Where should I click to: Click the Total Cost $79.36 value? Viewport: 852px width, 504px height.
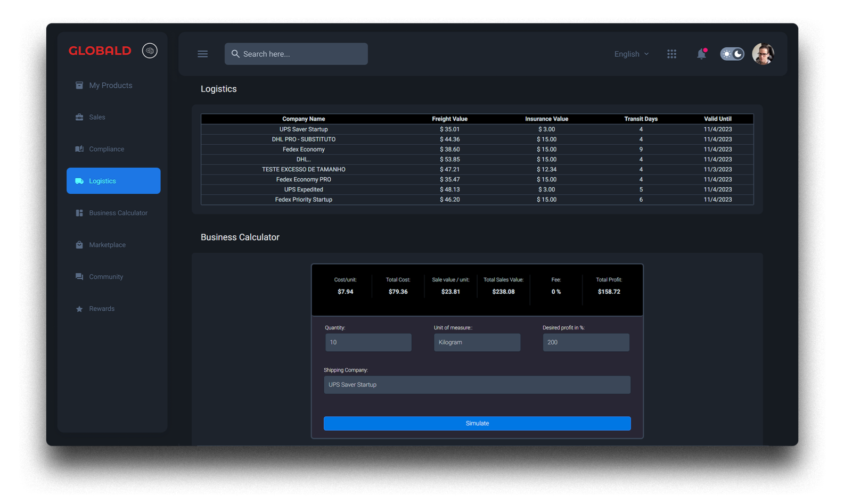(x=398, y=292)
